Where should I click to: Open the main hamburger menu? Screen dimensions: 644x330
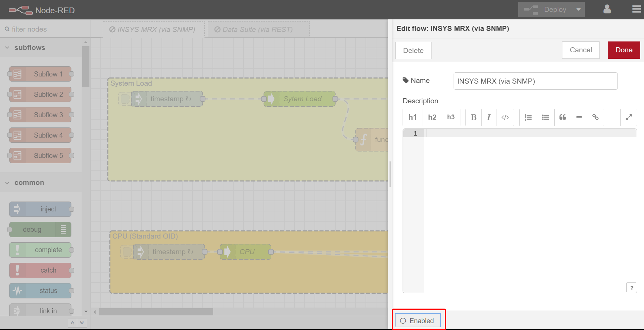pos(636,9)
